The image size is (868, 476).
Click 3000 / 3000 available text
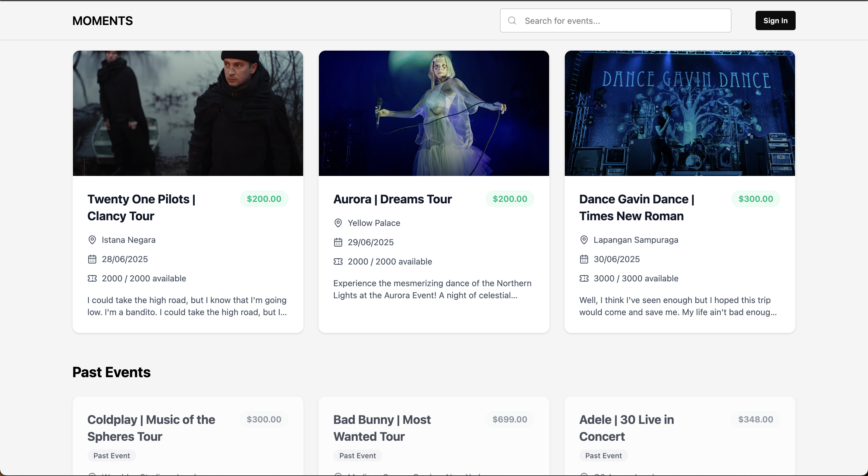636,278
